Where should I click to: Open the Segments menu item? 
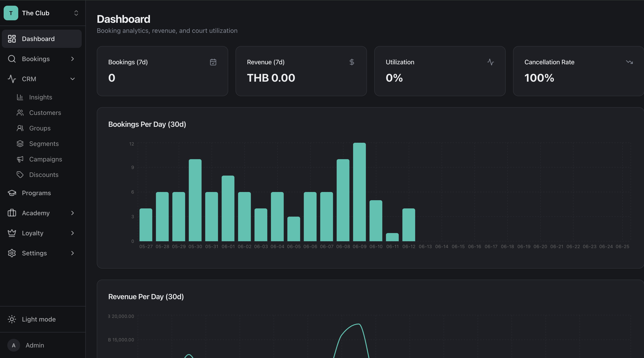click(44, 144)
